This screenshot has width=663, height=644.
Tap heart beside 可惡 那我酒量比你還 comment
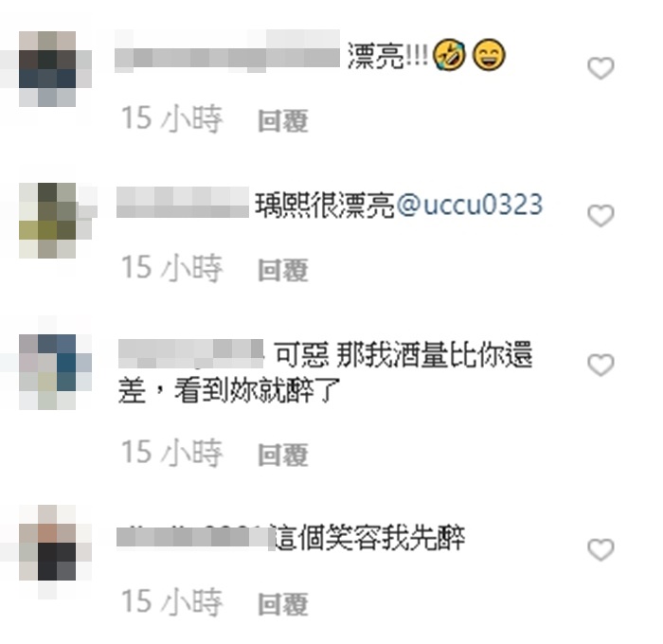[x=600, y=365]
